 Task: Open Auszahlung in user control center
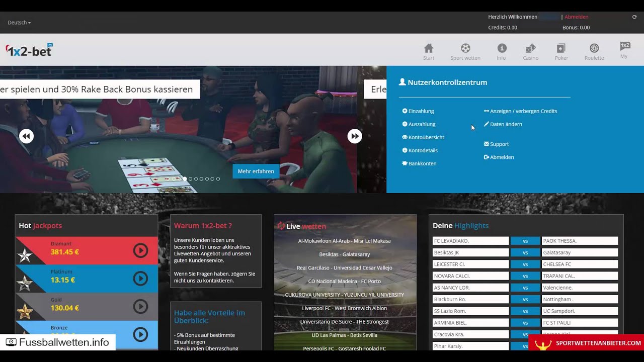click(419, 124)
